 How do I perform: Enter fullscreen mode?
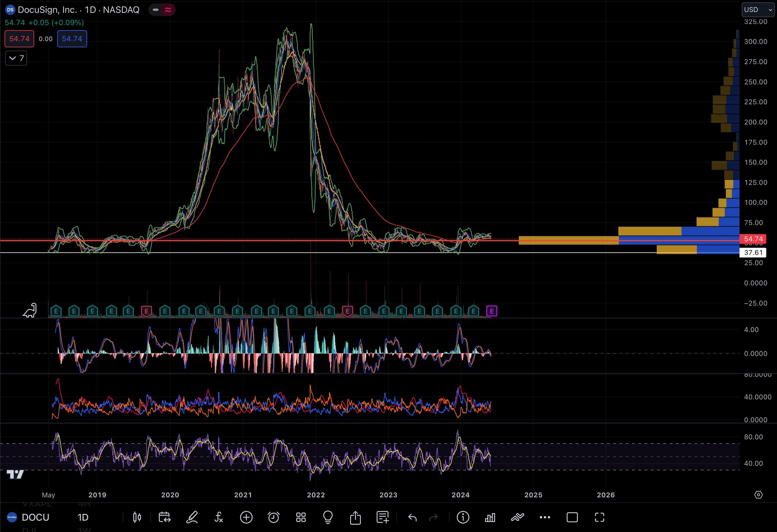pyautogui.click(x=599, y=517)
